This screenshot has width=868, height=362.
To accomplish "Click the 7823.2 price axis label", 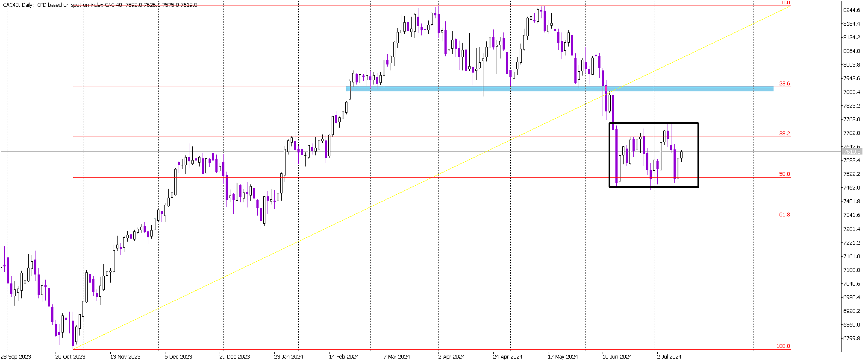I will click(x=852, y=106).
